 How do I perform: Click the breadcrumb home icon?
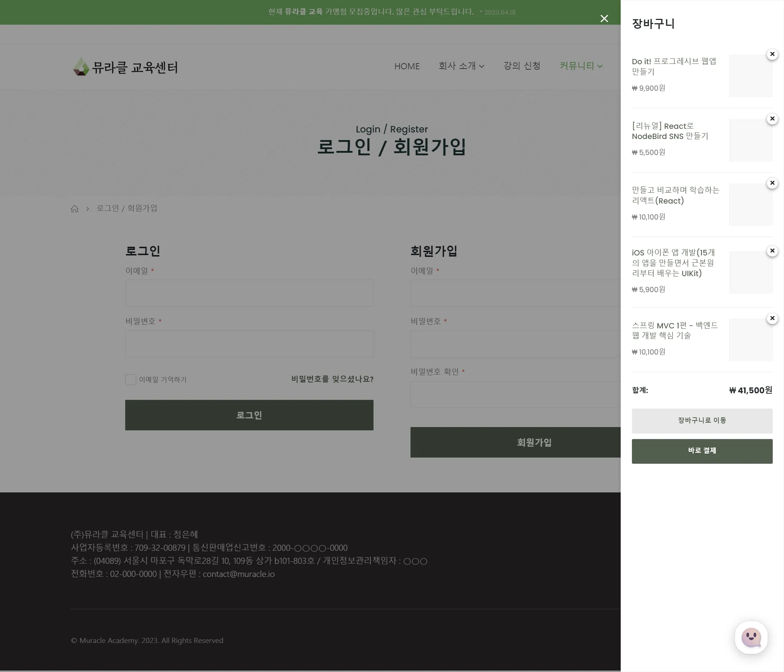tap(74, 209)
